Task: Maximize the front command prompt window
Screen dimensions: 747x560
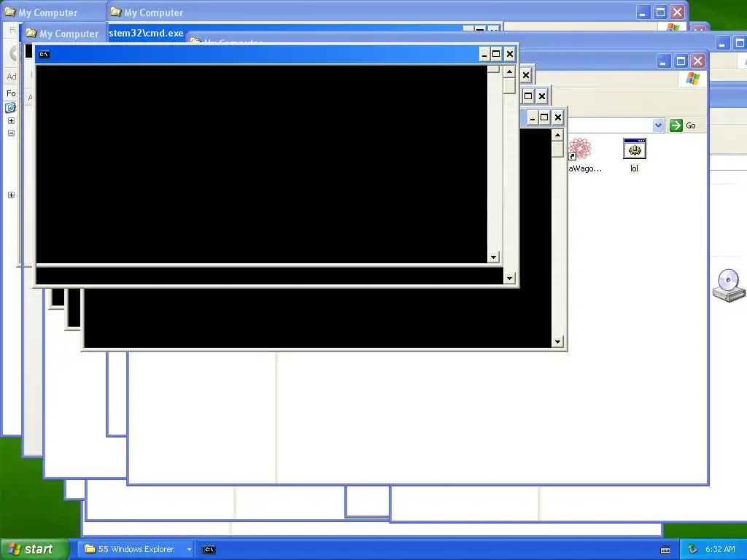Action: point(496,54)
